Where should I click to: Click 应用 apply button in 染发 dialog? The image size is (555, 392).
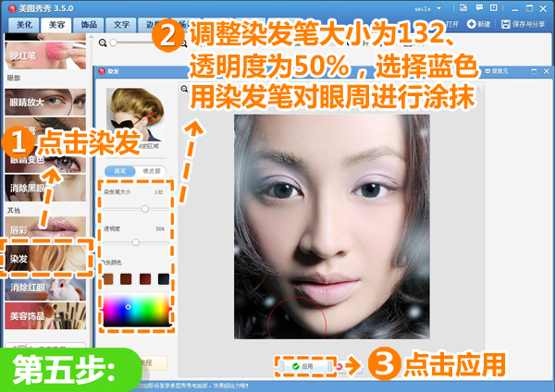tap(307, 366)
